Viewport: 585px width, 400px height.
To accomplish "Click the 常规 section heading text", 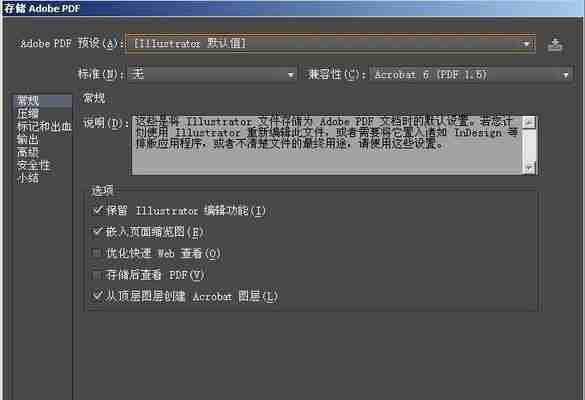I will pos(94,98).
